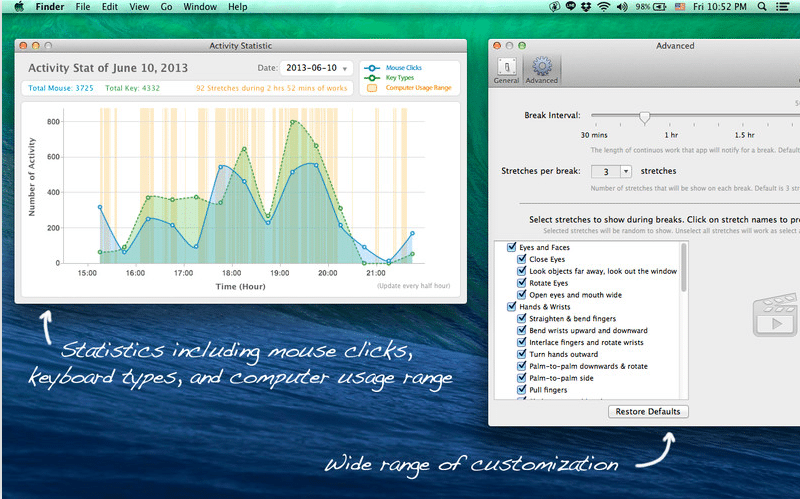Open Stretches per break dropdown arrow
This screenshot has height=499, width=800.
tap(626, 171)
